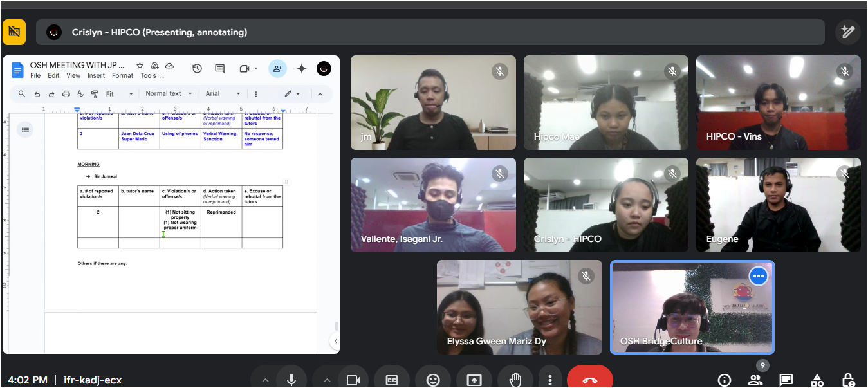Expand the audio settings chevron beside the microphone

tap(265, 380)
